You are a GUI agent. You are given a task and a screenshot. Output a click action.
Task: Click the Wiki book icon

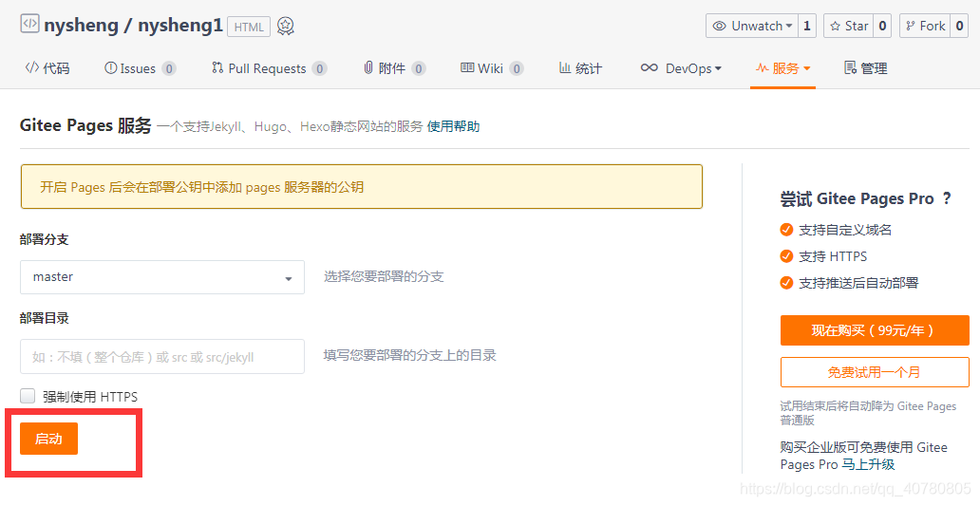pos(467,67)
